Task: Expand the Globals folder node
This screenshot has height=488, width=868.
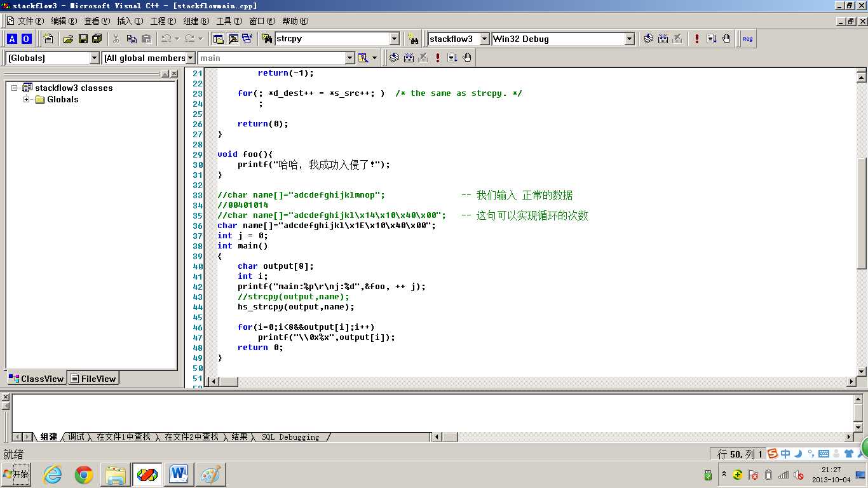Action: (27, 99)
